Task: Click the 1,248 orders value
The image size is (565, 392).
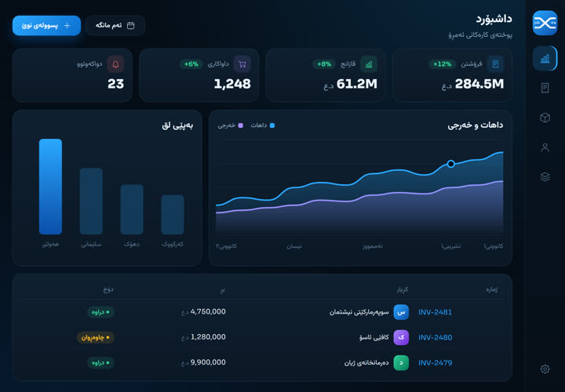Action: tap(232, 84)
